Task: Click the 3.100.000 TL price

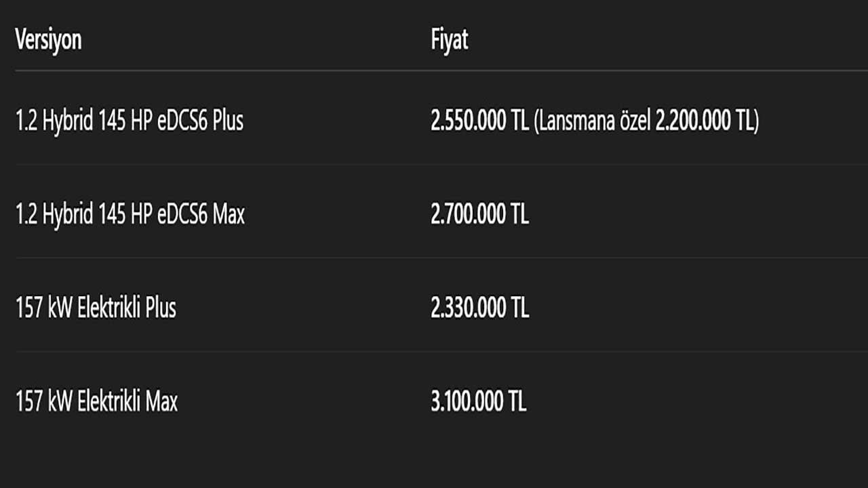Action: coord(478,402)
